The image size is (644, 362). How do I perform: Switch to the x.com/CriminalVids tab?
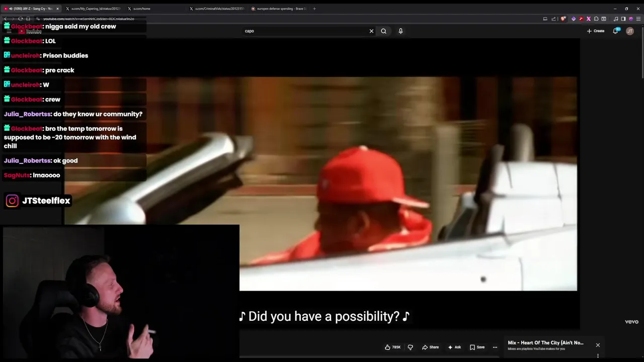coord(217,9)
